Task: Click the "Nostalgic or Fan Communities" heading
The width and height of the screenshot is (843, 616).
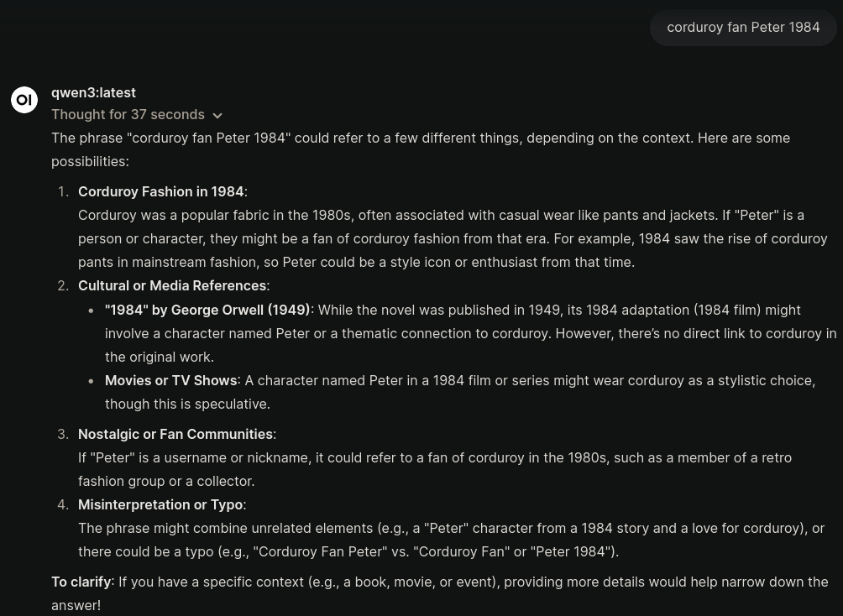Action: click(175, 434)
